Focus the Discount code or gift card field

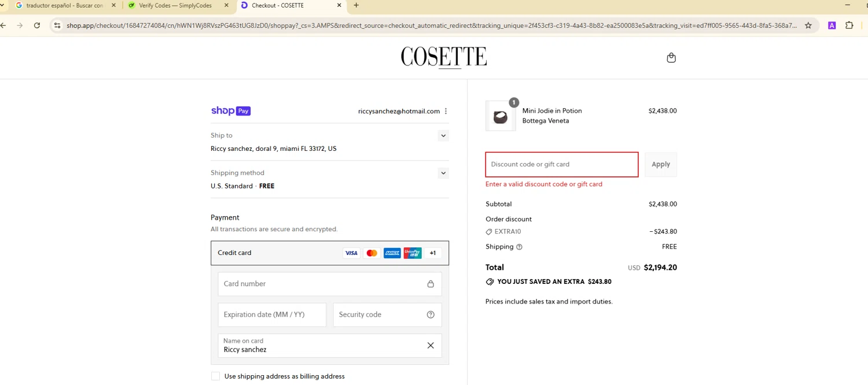562,164
